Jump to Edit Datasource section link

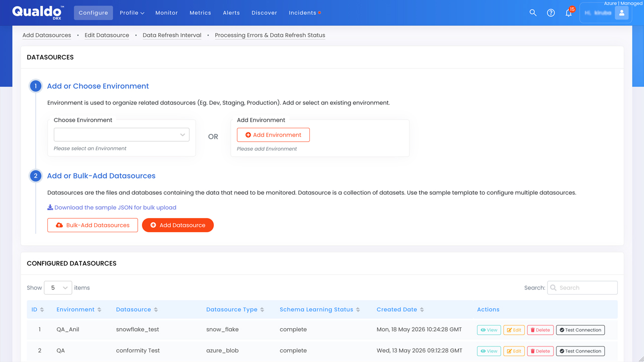[x=107, y=35]
